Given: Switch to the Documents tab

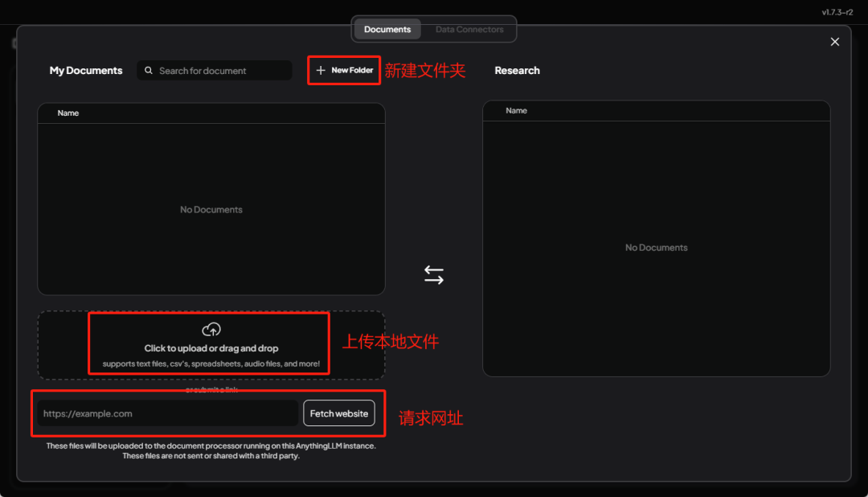Looking at the screenshot, I should 387,30.
